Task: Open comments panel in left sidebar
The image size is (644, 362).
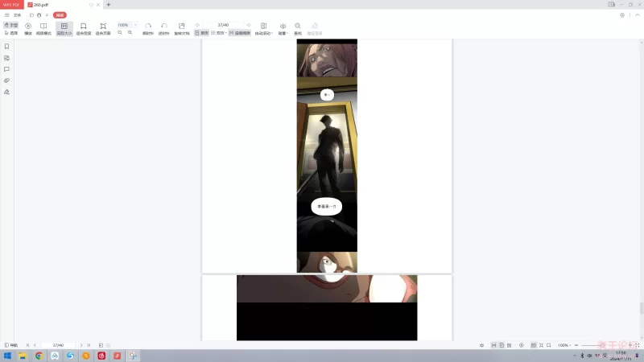Action: [6, 69]
